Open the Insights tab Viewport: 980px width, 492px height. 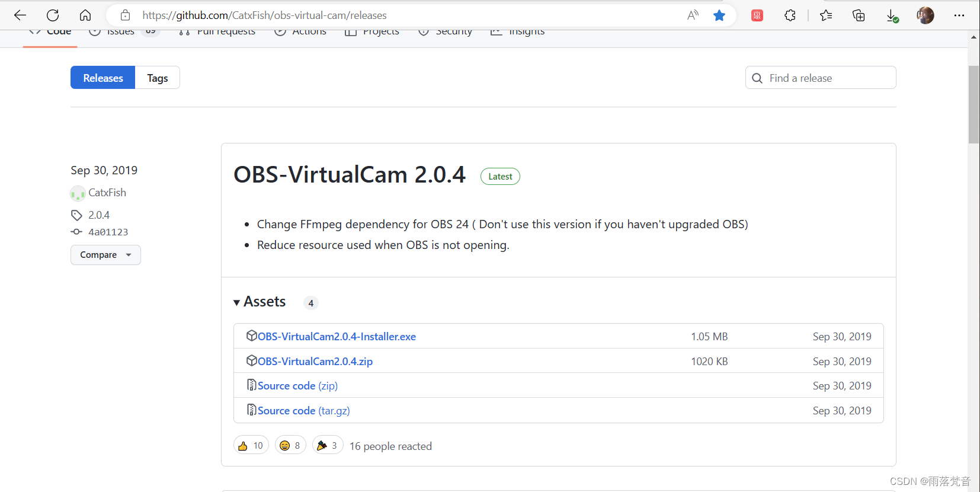click(x=518, y=33)
